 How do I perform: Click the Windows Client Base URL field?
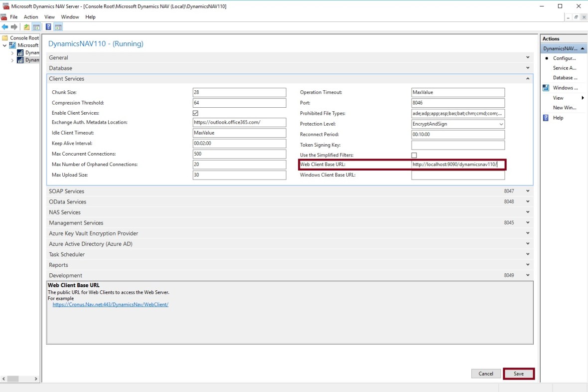click(x=458, y=176)
